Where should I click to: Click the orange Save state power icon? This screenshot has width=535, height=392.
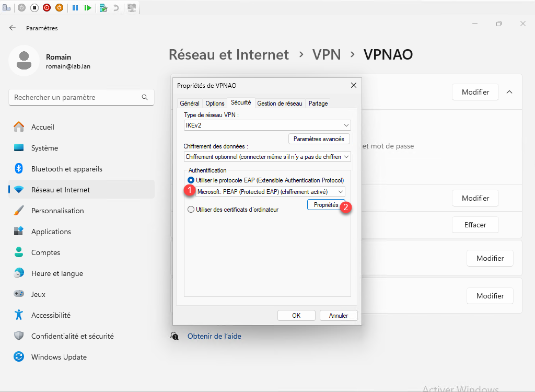(60, 8)
